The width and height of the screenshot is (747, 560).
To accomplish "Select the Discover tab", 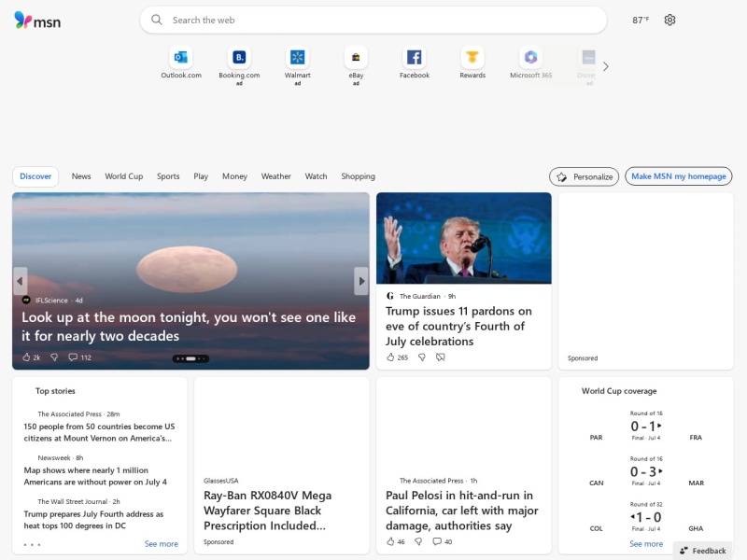I will (35, 176).
